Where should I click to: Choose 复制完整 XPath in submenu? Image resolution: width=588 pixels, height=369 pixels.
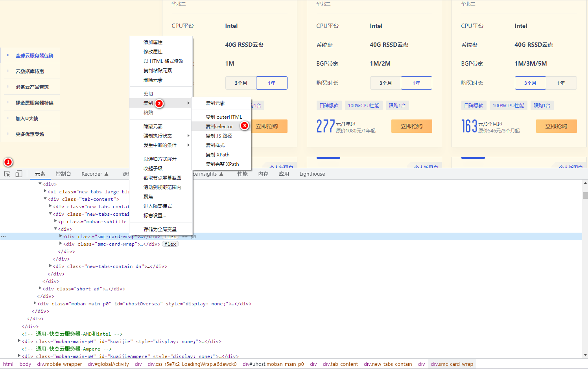(221, 164)
